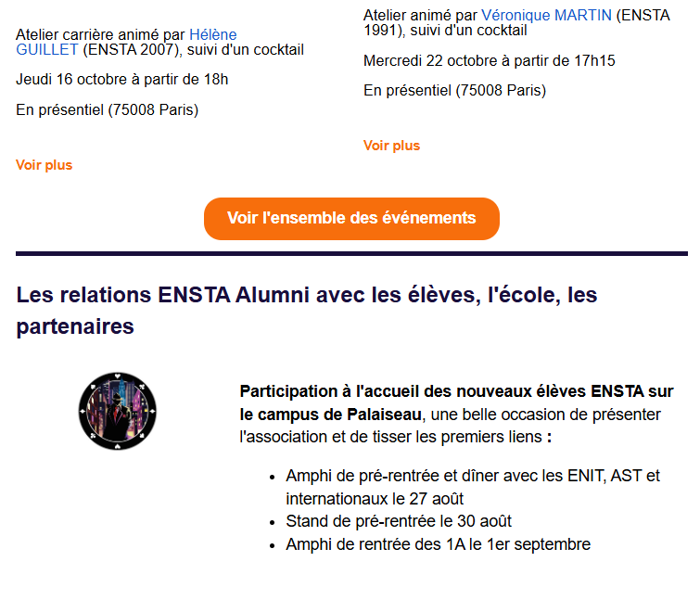Click the '(ENSTA 2007)' text
This screenshot has width=700, height=600.
pos(128,50)
